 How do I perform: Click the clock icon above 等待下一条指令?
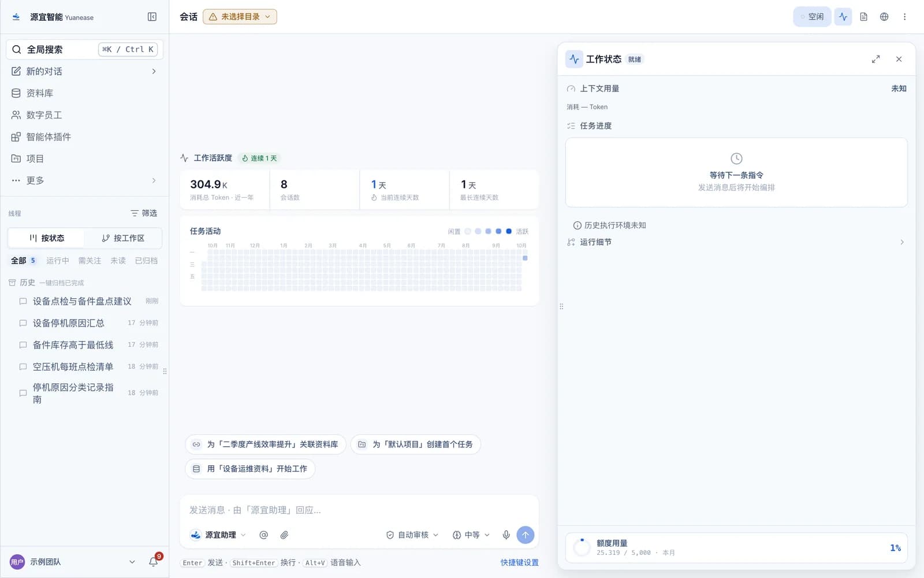point(736,158)
